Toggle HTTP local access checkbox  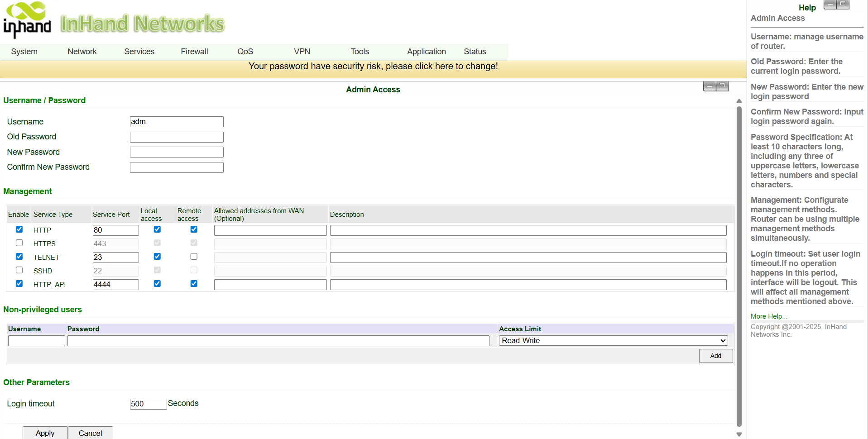coord(157,229)
